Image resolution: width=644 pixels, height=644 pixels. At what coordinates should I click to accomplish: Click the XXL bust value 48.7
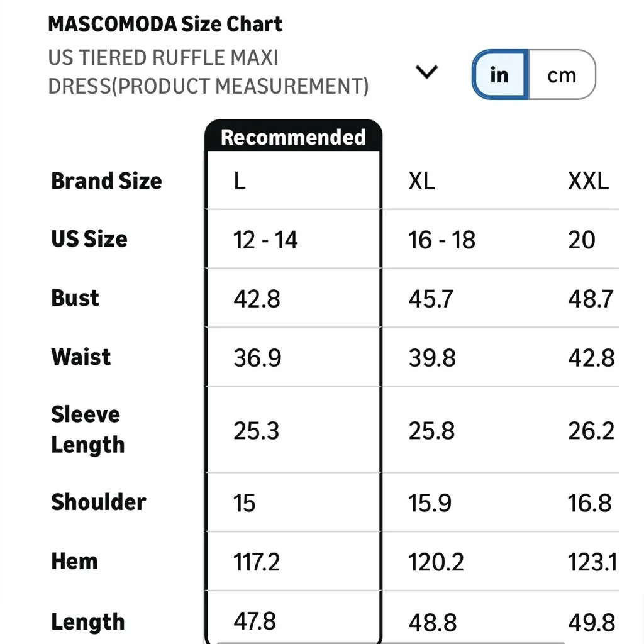(x=591, y=299)
